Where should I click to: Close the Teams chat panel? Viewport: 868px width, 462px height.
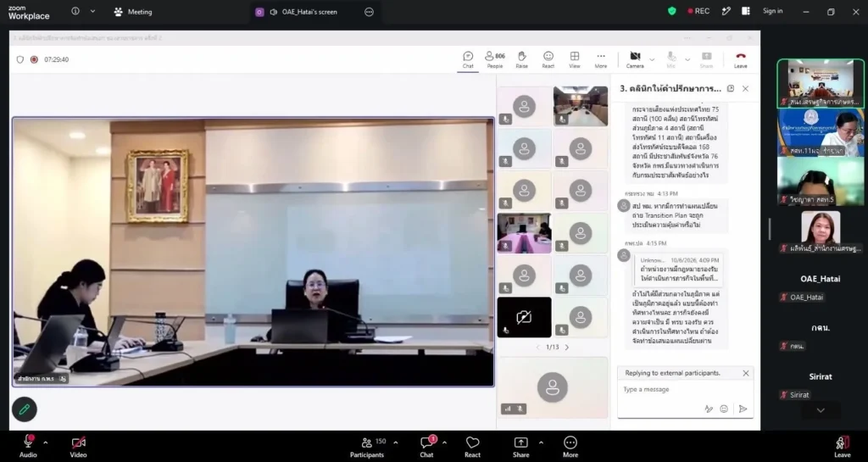tap(745, 88)
